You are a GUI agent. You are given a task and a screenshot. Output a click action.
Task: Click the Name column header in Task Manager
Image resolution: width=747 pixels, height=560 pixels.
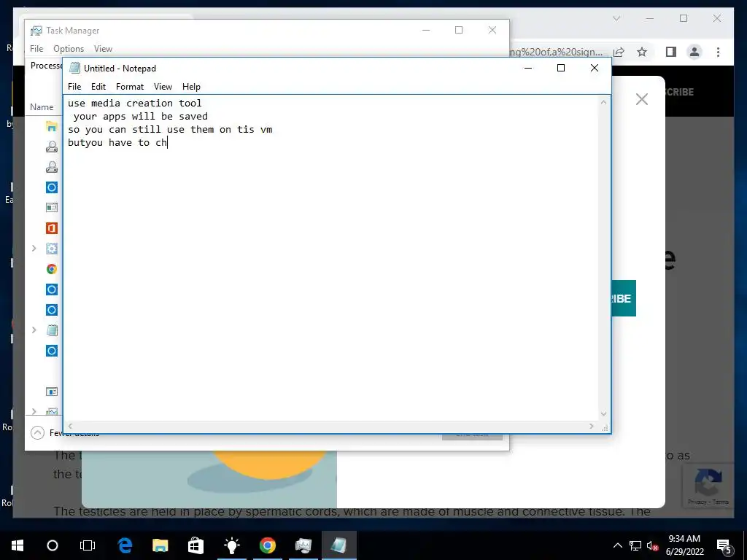coord(42,107)
